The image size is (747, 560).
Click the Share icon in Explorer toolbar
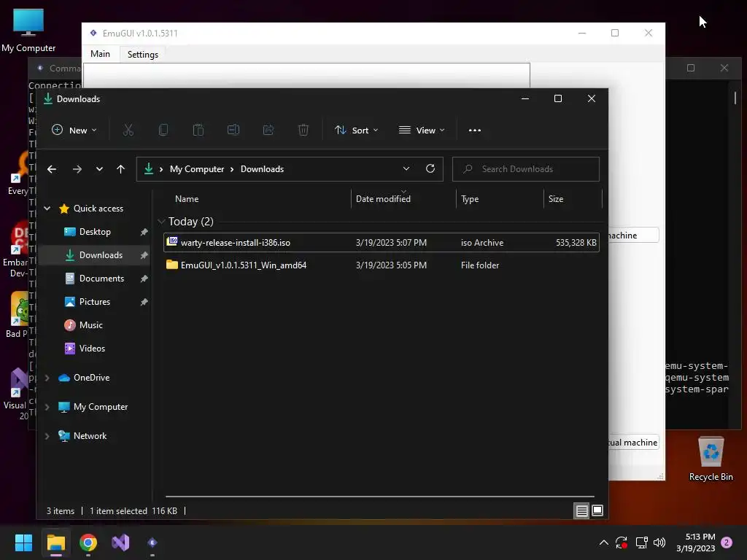[268, 130]
